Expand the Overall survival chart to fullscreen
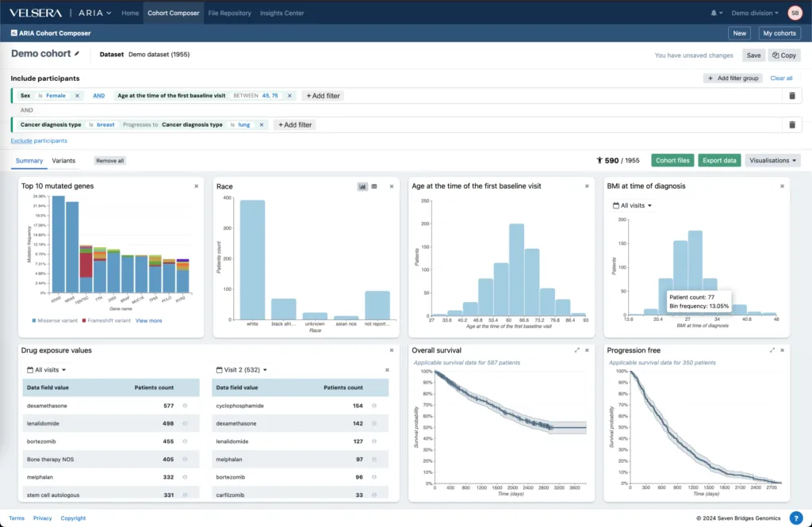 576,349
